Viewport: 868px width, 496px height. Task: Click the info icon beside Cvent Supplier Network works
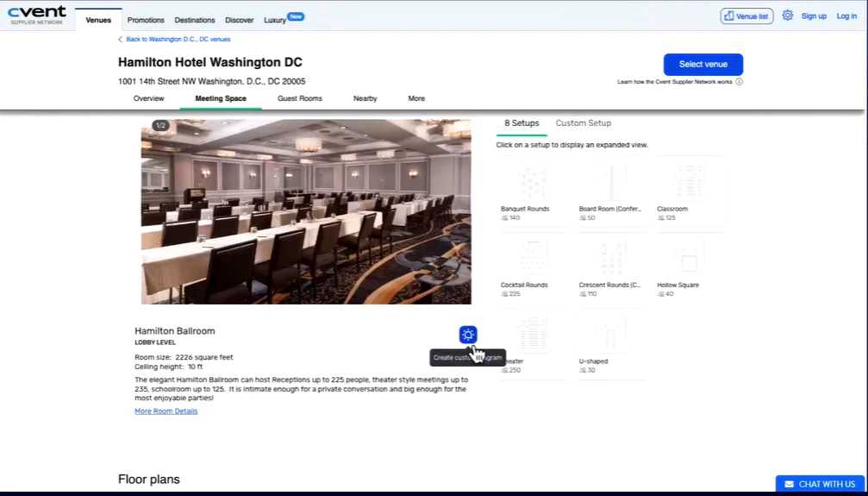tap(739, 81)
